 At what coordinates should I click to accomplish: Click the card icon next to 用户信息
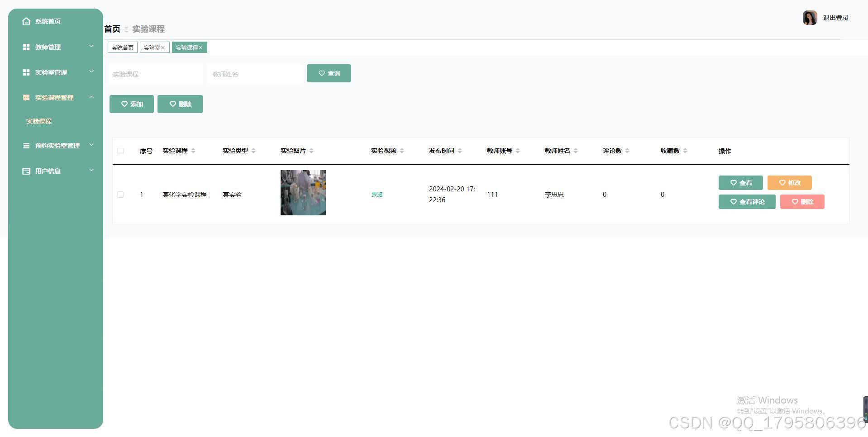click(26, 171)
